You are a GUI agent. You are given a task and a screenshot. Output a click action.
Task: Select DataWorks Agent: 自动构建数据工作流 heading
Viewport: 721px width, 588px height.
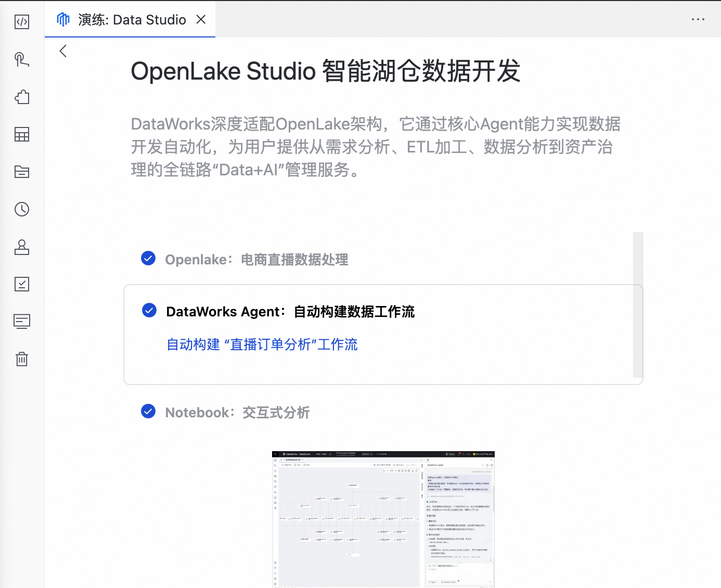tap(290, 312)
